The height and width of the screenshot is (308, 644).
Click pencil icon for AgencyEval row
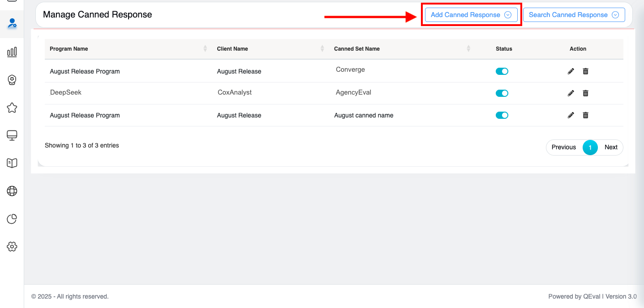[571, 93]
